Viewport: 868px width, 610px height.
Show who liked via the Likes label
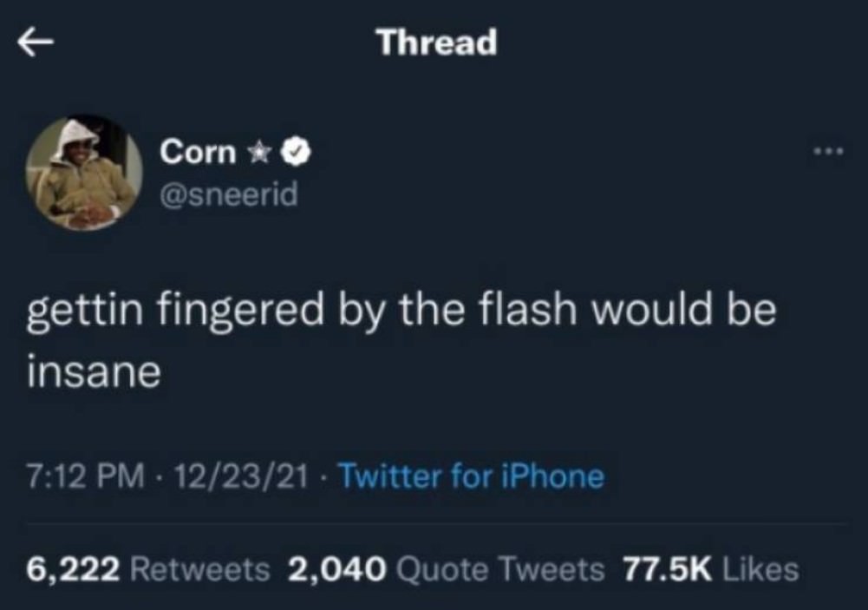760,569
